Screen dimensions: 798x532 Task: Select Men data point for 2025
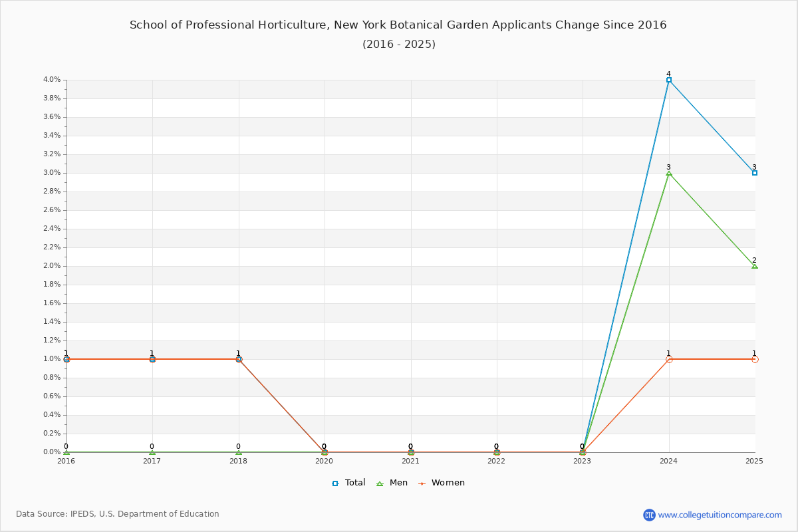[x=755, y=266]
